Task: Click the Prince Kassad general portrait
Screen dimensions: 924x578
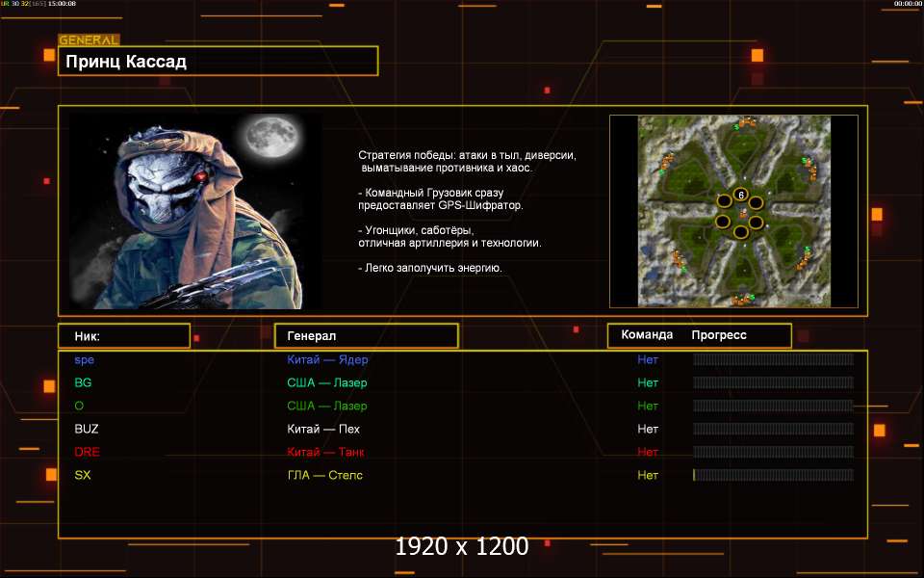Action: [x=195, y=211]
